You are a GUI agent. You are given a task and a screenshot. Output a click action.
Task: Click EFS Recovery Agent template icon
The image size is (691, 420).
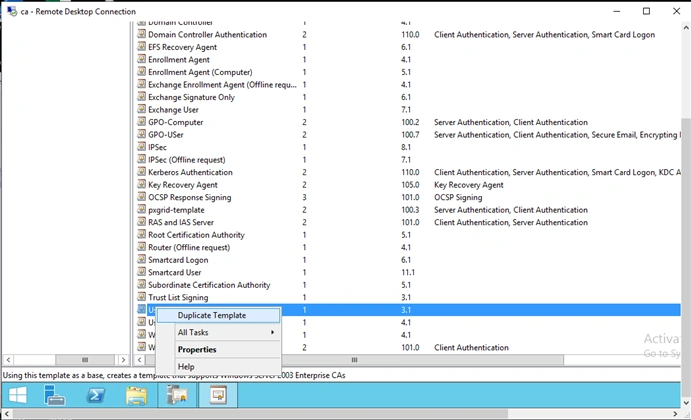coord(141,46)
